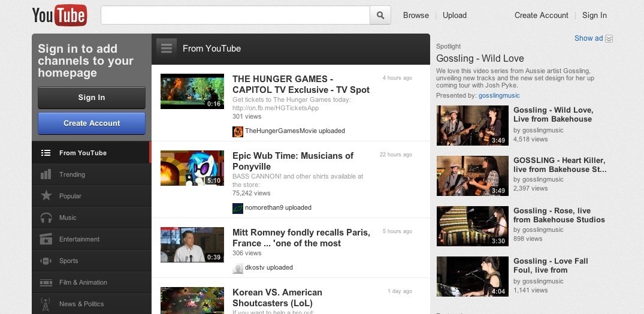Click the magnifying glass search button
644x314 pixels.
coord(380,15)
